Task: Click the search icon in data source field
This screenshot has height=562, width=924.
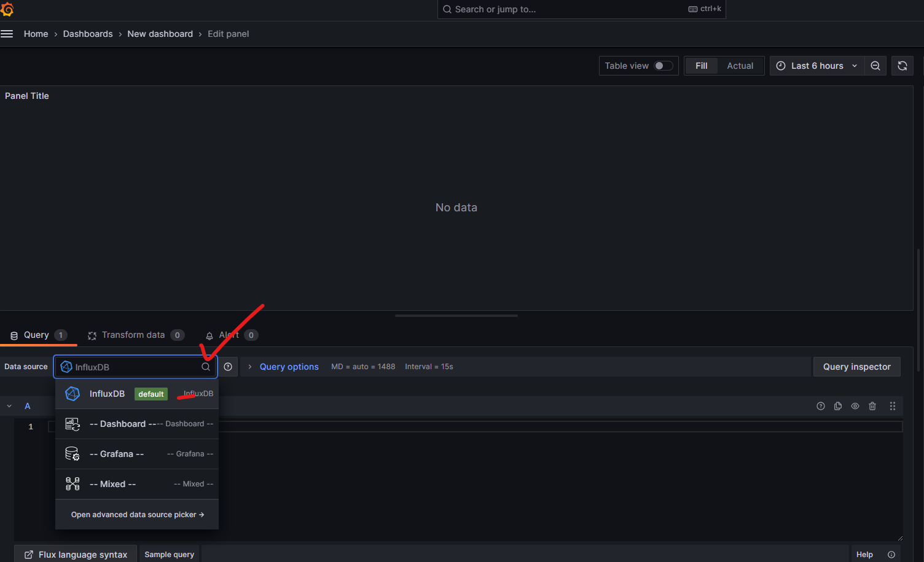Action: (206, 367)
